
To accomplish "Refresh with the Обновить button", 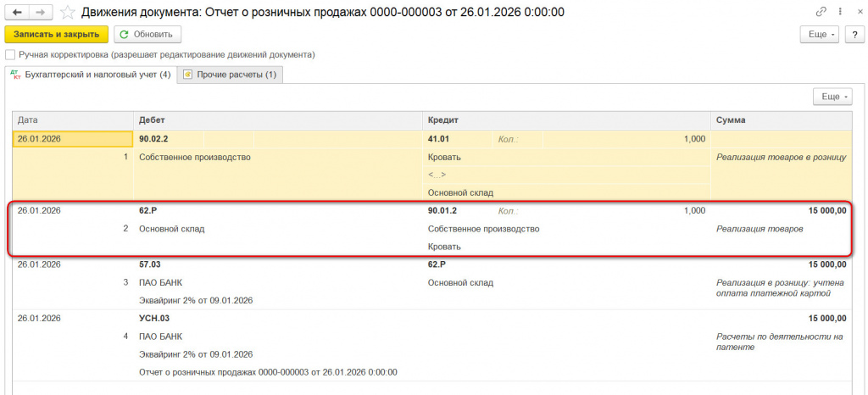I will (x=147, y=34).
